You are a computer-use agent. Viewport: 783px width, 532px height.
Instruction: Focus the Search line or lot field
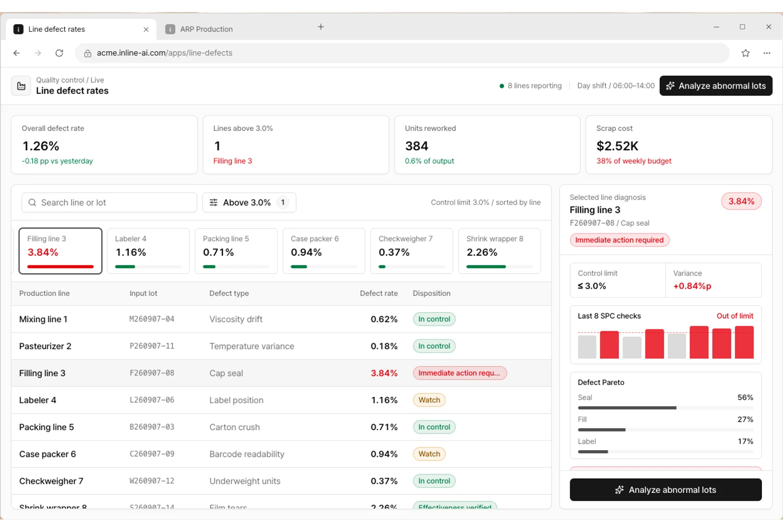(x=109, y=202)
